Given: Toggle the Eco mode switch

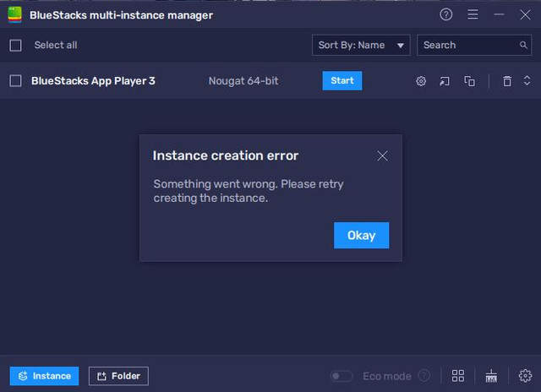Looking at the screenshot, I should coord(341,376).
